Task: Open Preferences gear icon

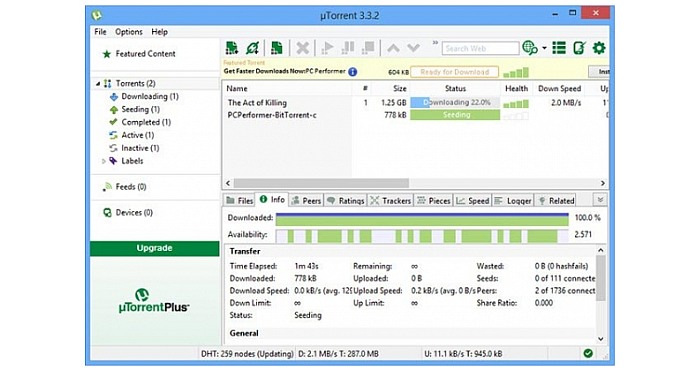Action: click(599, 48)
